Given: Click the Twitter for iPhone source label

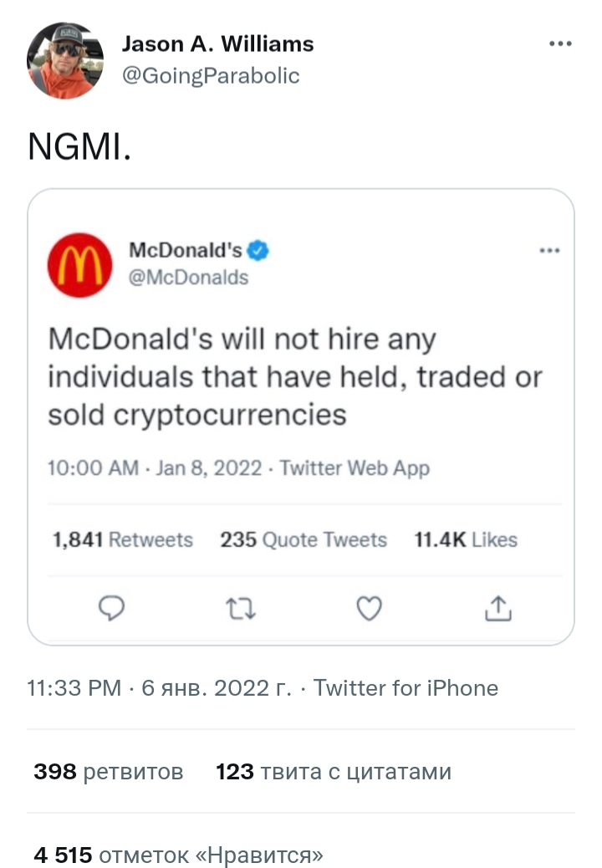Looking at the screenshot, I should click(406, 688).
